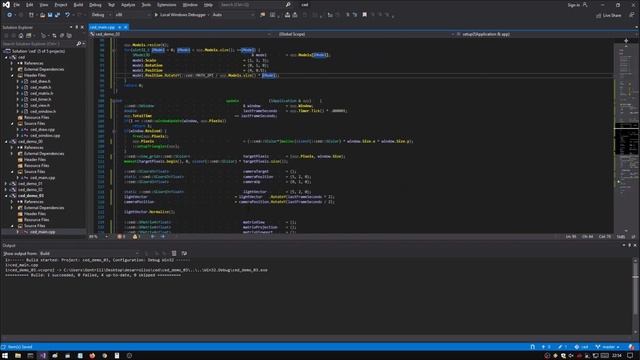Click the Save All toolbar icon
640x360 pixels.
point(57,15)
